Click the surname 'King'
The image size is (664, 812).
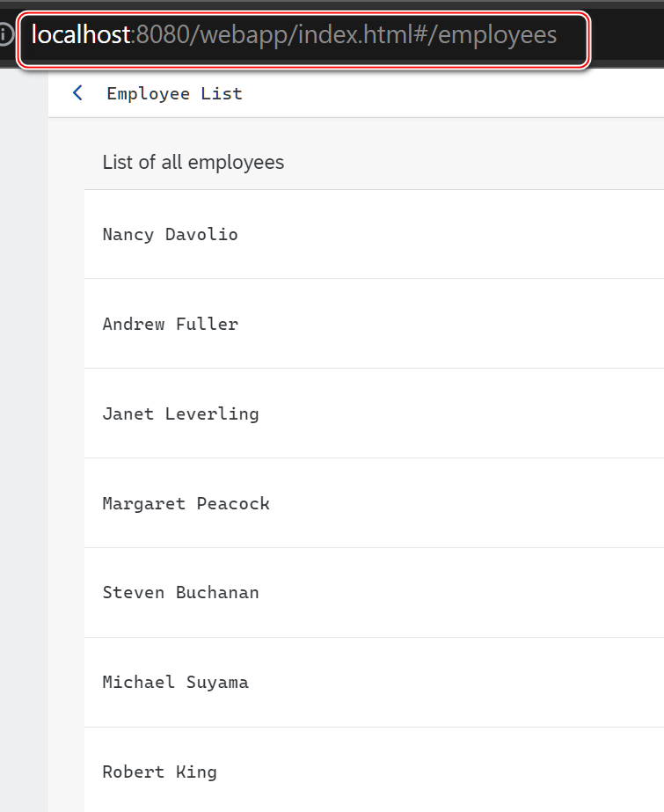tap(196, 772)
